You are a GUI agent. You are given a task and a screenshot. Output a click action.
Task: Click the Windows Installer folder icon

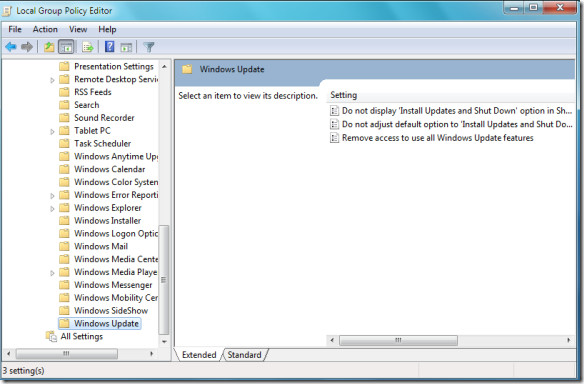[x=64, y=220]
